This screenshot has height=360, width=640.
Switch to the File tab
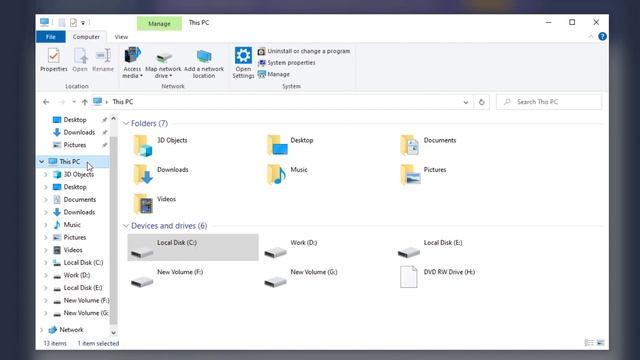pos(51,37)
